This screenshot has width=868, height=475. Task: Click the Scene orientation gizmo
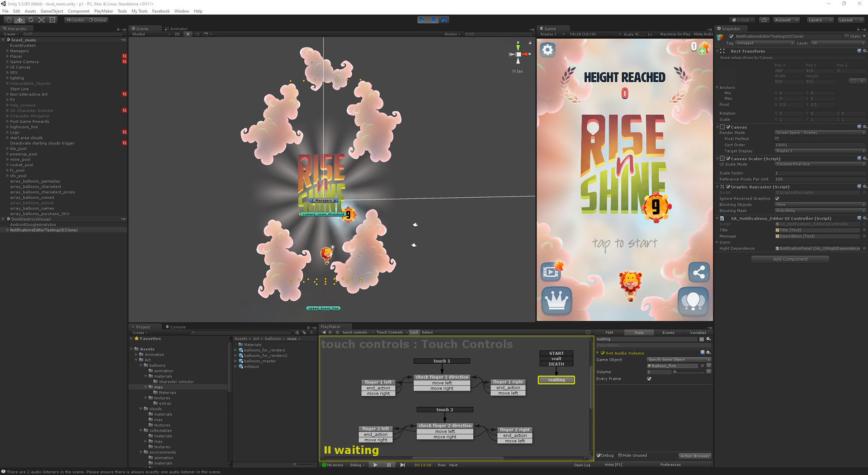(519, 54)
